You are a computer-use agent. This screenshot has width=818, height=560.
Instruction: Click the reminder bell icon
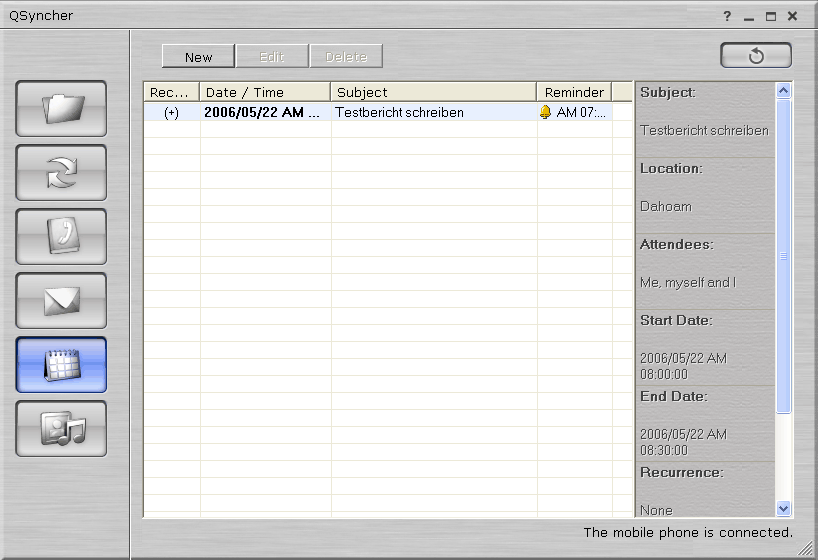[x=545, y=112]
